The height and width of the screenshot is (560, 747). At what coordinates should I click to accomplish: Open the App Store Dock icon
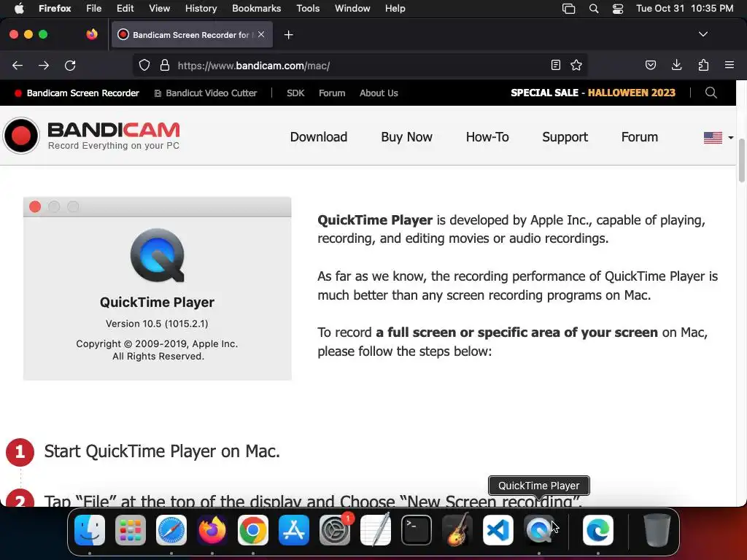point(294,530)
